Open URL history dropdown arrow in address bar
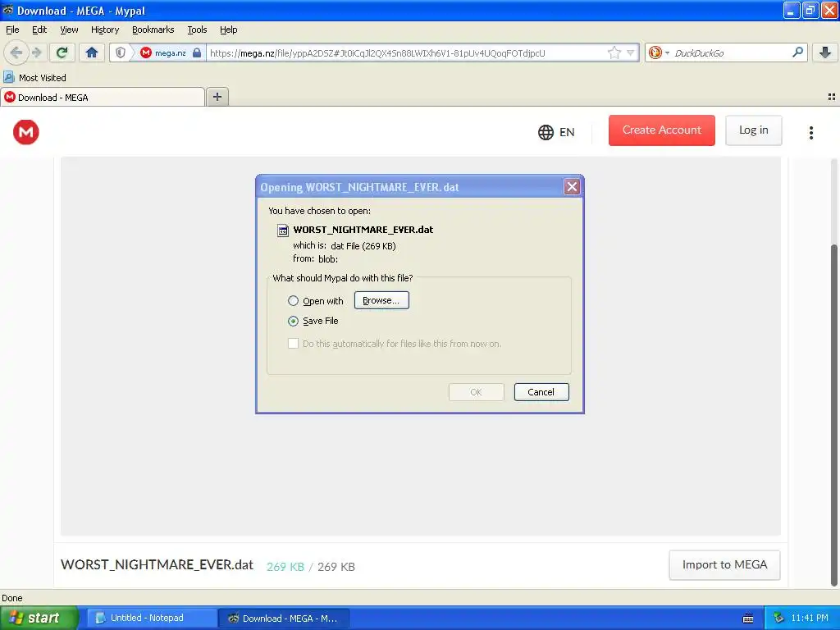 631,52
